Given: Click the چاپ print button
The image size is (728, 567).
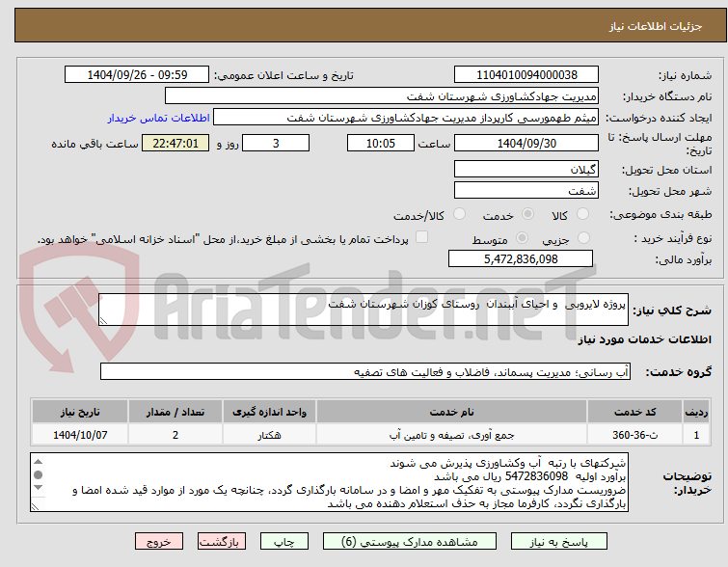Looking at the screenshot, I should 284,542.
